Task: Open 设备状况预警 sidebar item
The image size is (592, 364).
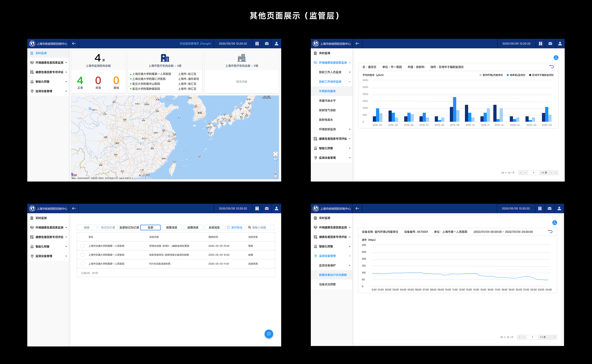Action: tap(327, 284)
